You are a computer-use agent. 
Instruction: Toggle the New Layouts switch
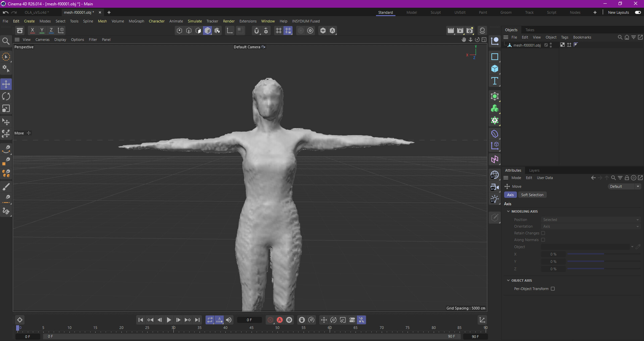click(x=638, y=12)
